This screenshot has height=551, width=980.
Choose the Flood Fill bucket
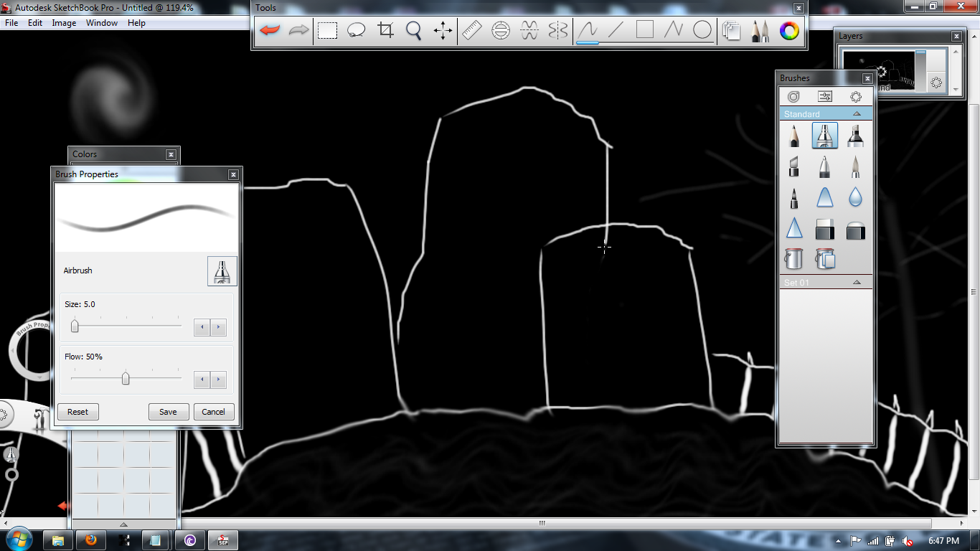pos(794,258)
